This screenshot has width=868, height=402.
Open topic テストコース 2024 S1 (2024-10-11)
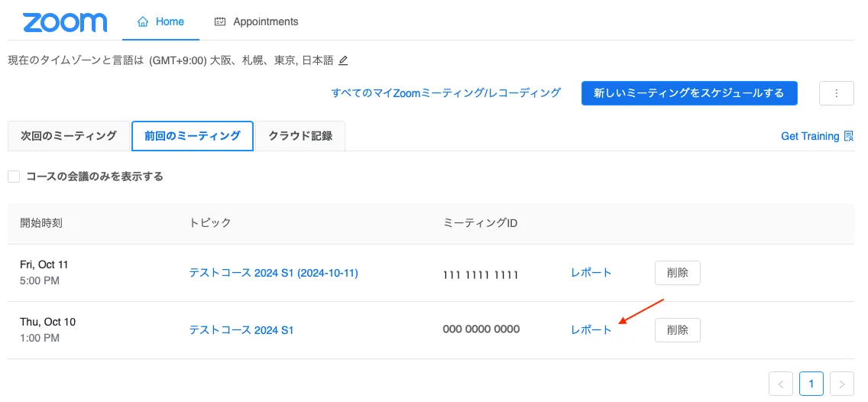274,273
